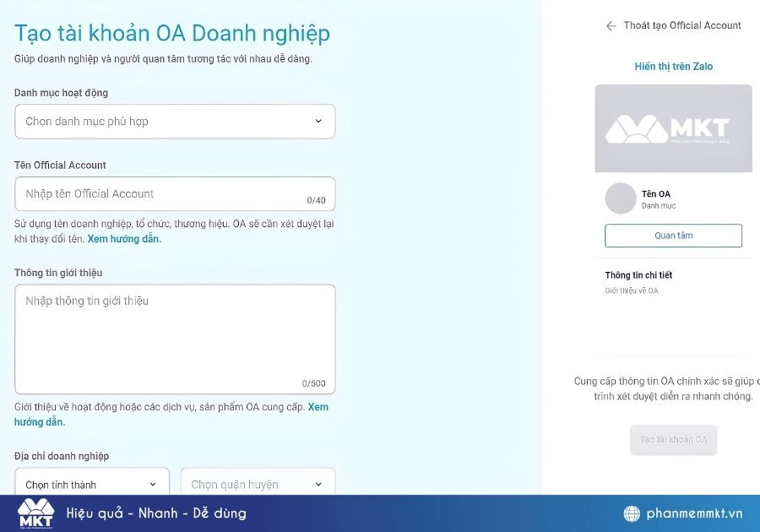The width and height of the screenshot is (760, 532).
Task: Click the Tạo tài khoản OA Doanh nghiệp title
Action: [172, 34]
